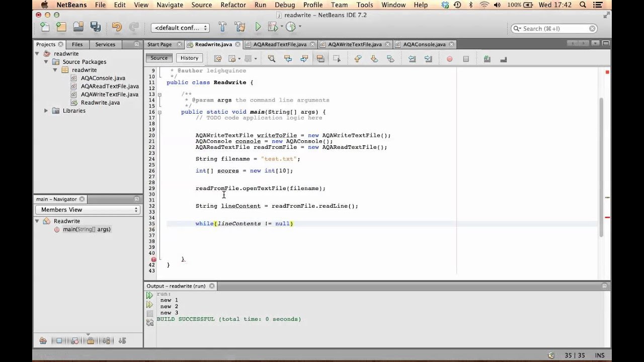This screenshot has height=362, width=644.
Task: Start macro recording with red circle
Action: pos(449,59)
